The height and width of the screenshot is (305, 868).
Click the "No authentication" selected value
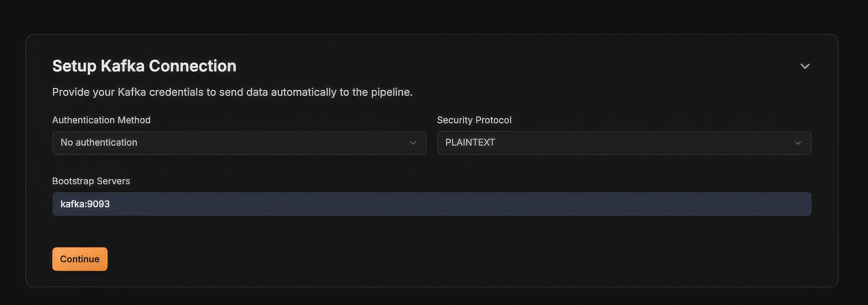point(99,143)
